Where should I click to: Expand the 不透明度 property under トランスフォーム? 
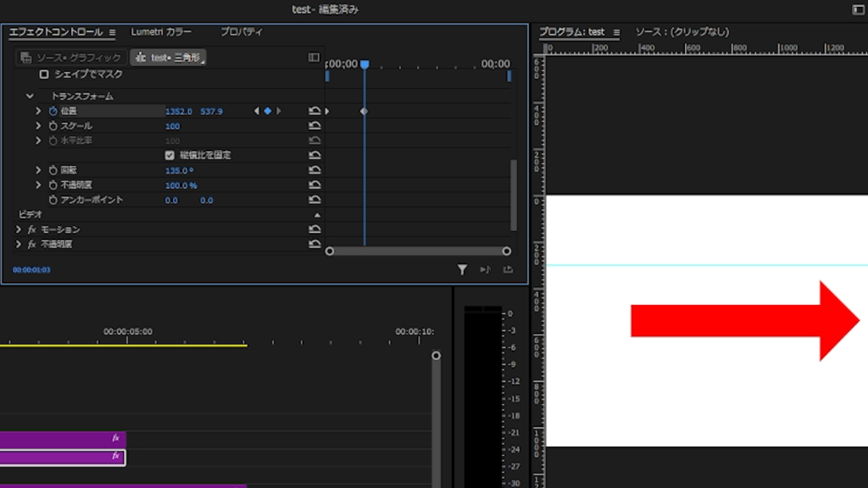[38, 185]
